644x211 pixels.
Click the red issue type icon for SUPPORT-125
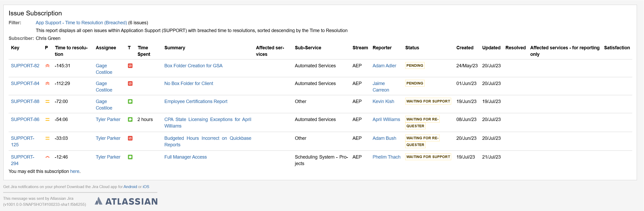[130, 138]
